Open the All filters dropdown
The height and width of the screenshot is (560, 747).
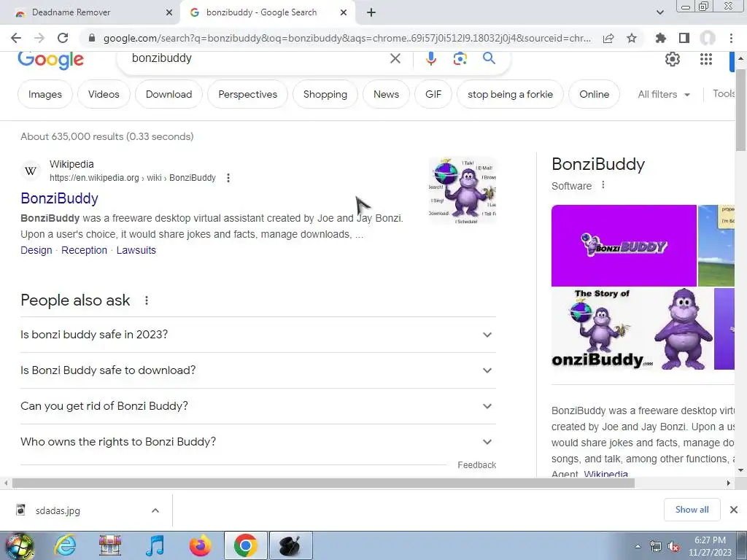coord(664,94)
